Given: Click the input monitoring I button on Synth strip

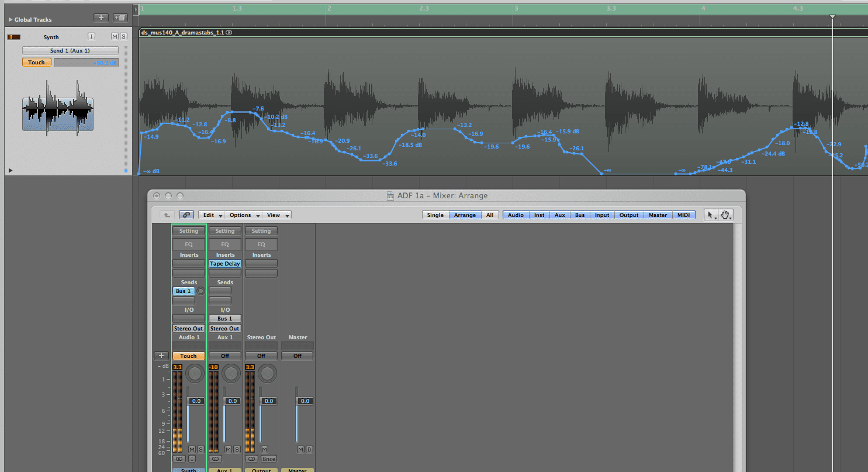Looking at the screenshot, I should [x=192, y=459].
